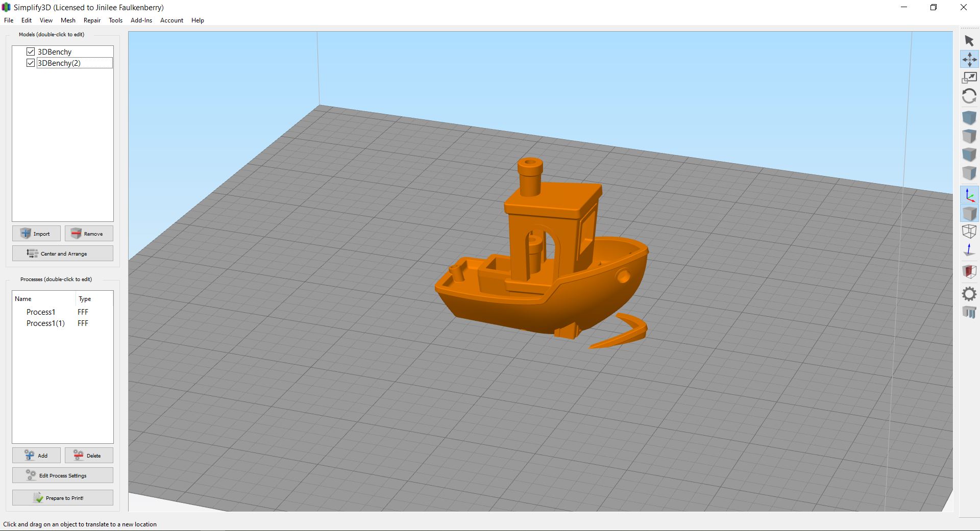
Task: Toggle wireframe model rendering
Action: coord(969,232)
